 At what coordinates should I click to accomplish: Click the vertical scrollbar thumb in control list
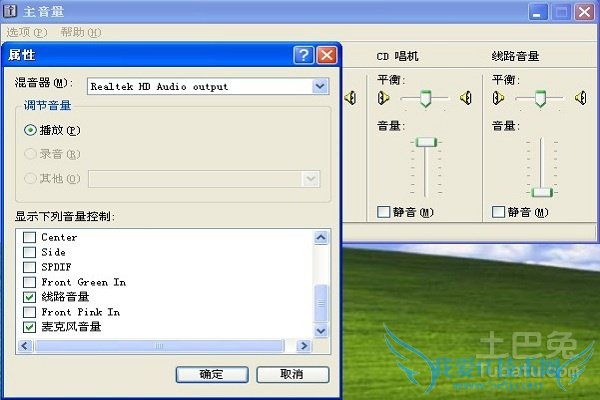321,303
